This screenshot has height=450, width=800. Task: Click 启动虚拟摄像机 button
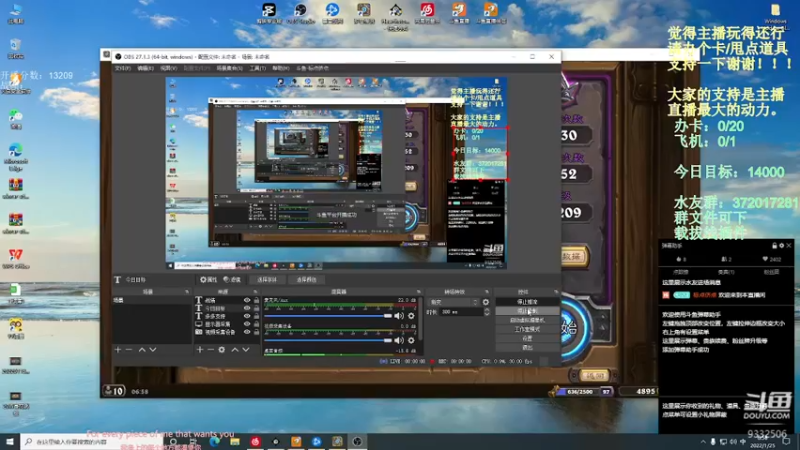coord(527,320)
